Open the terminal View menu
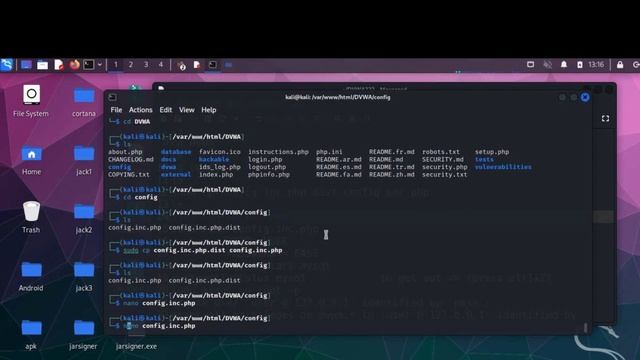 click(187, 110)
